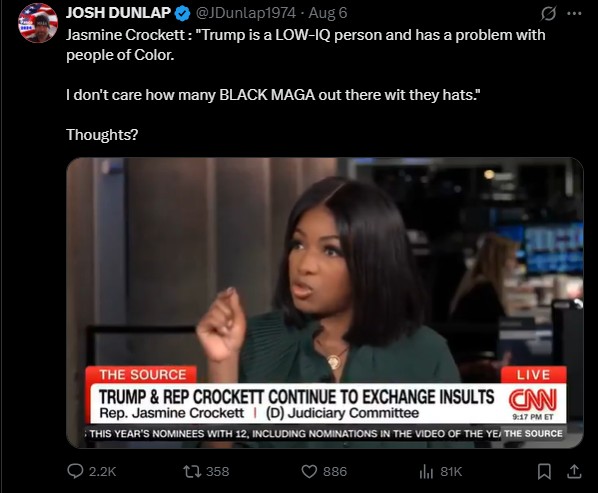Image resolution: width=598 pixels, height=493 pixels.
Task: Click the 358 reposts count
Action: (217, 472)
